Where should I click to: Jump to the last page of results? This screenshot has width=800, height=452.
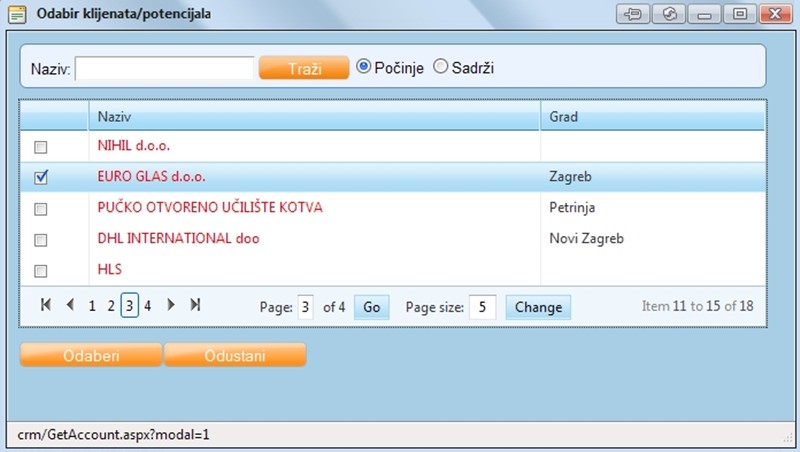pos(195,305)
